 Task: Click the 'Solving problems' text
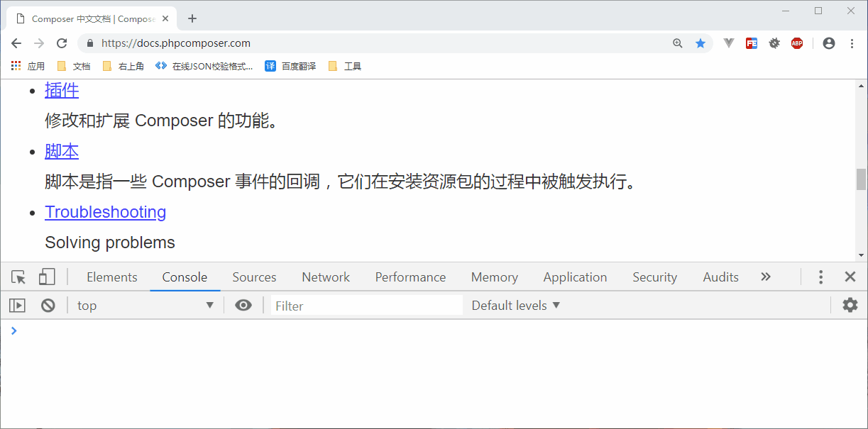click(x=110, y=243)
